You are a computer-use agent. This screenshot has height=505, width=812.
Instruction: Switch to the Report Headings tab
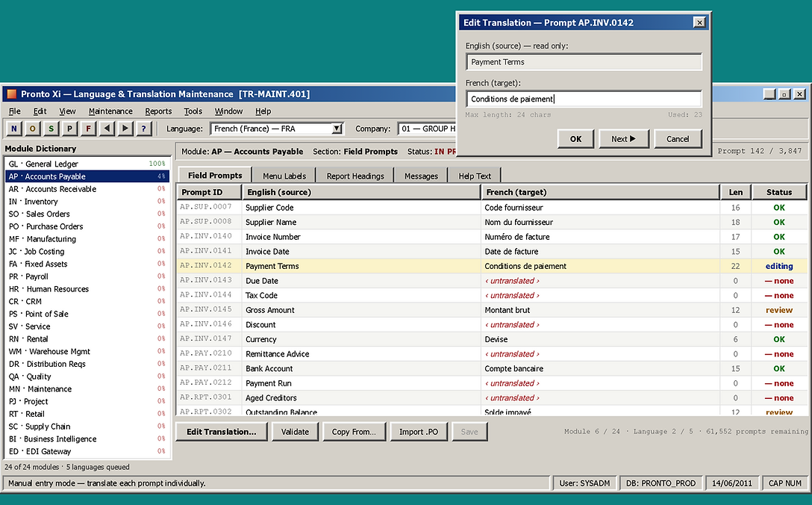click(x=355, y=176)
